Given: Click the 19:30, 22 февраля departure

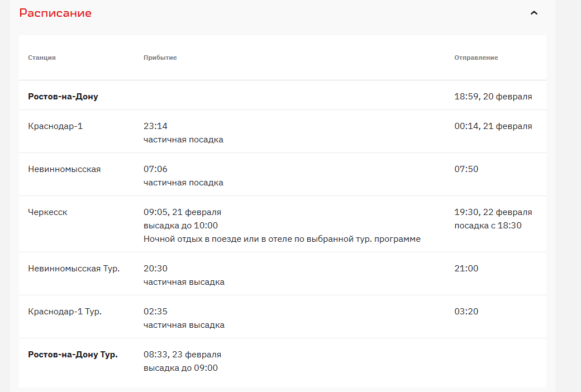Looking at the screenshot, I should [x=493, y=212].
